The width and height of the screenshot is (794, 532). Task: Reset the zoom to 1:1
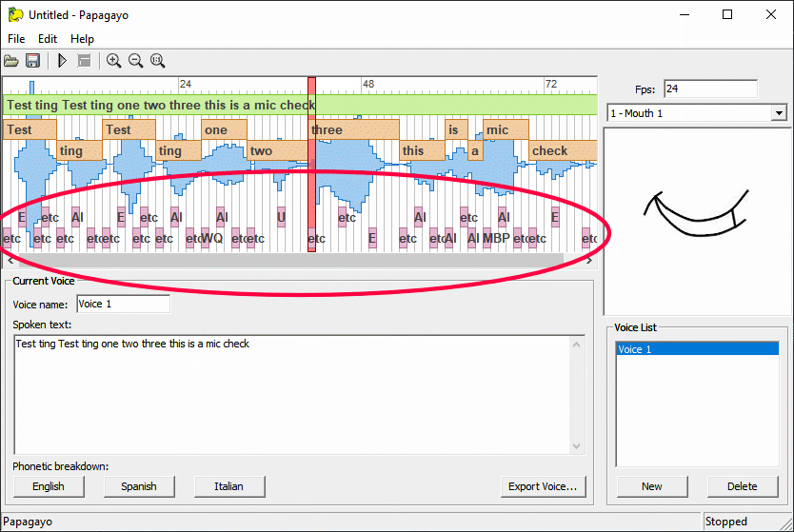point(157,61)
